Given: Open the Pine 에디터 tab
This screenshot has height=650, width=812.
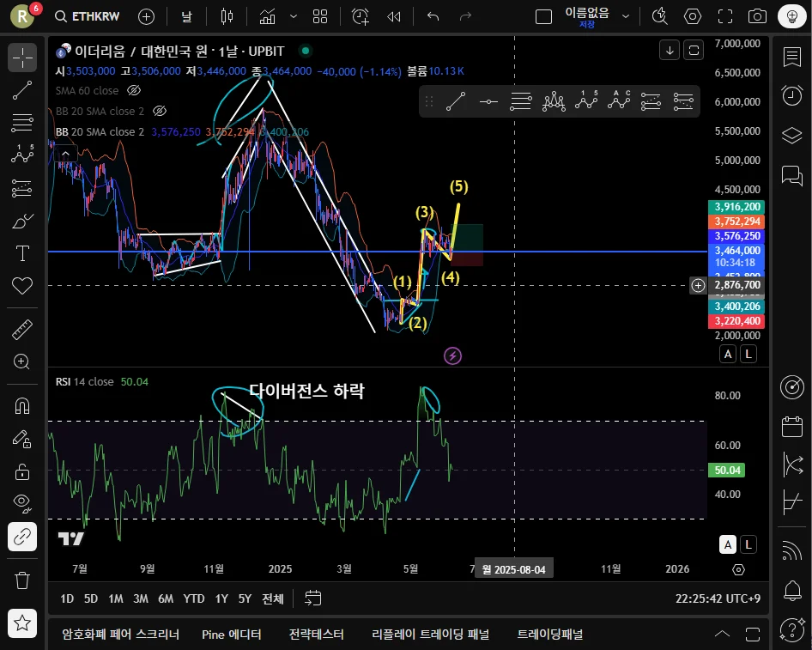Looking at the screenshot, I should click(x=232, y=635).
